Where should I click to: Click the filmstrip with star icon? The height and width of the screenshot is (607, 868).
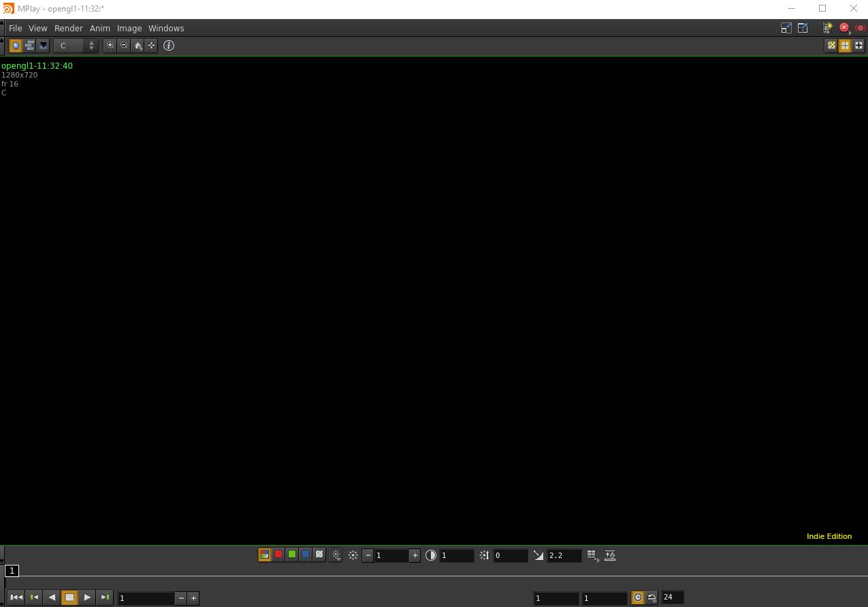(x=828, y=28)
